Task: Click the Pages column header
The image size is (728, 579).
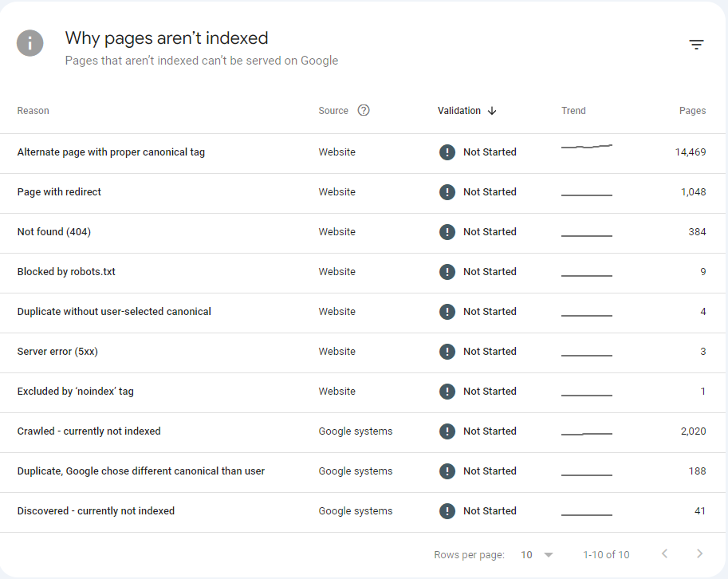Action: 692,111
